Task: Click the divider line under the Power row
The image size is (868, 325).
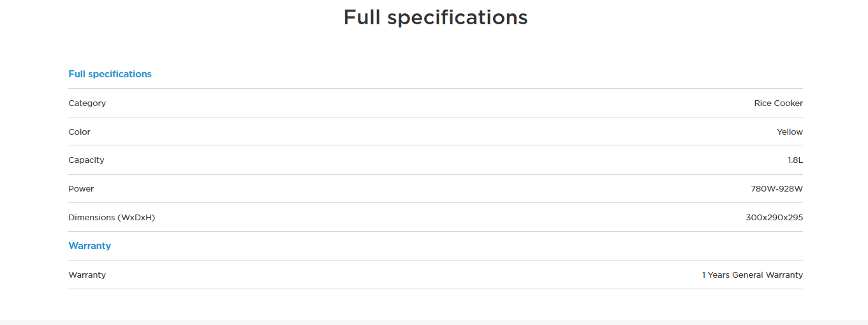Action: tap(436, 203)
